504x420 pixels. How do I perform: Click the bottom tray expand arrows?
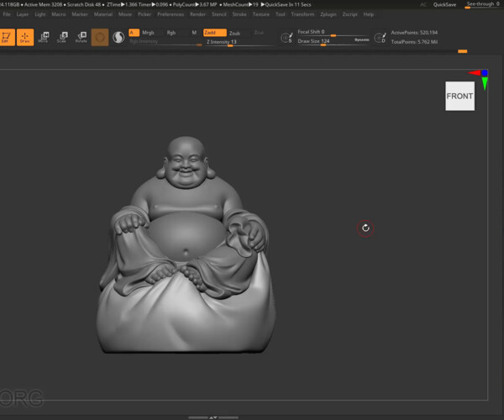[213, 417]
